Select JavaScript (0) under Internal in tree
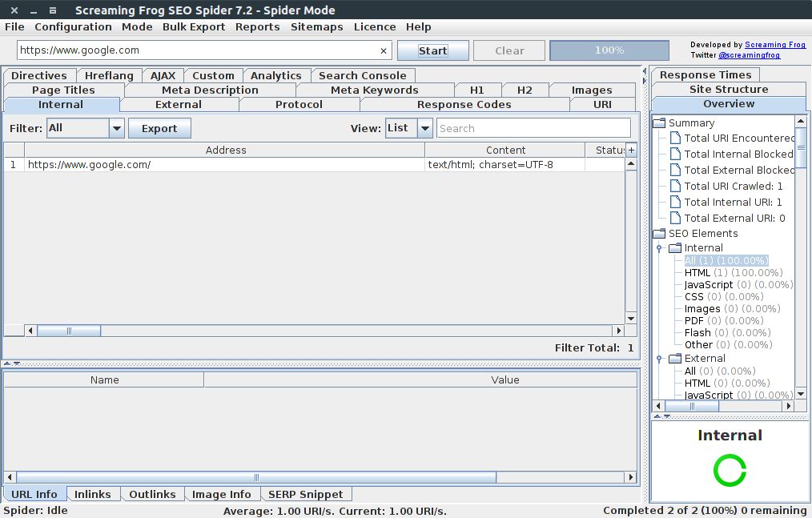This screenshot has width=812, height=518. (x=738, y=284)
